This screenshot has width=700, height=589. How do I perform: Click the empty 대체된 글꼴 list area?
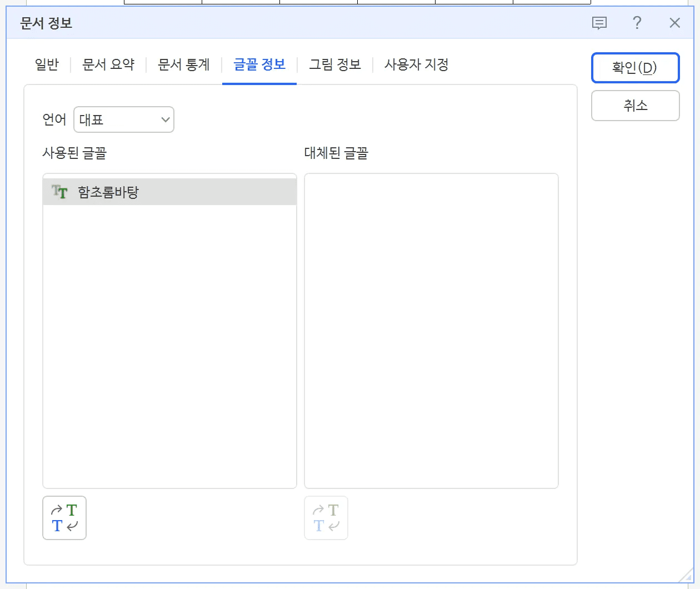pyautogui.click(x=431, y=330)
